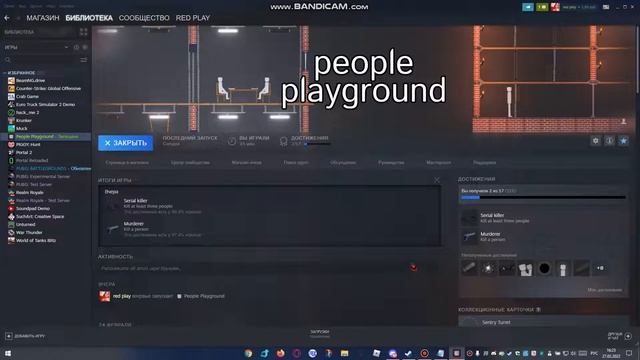Select Muck in the library list
The image size is (640, 360).
[x=21, y=129]
